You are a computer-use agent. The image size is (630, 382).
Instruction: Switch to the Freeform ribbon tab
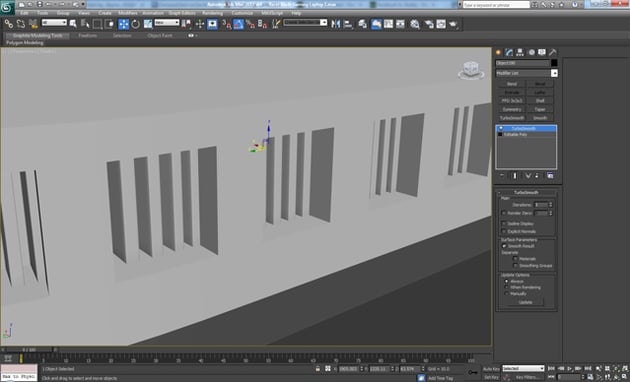tap(88, 35)
